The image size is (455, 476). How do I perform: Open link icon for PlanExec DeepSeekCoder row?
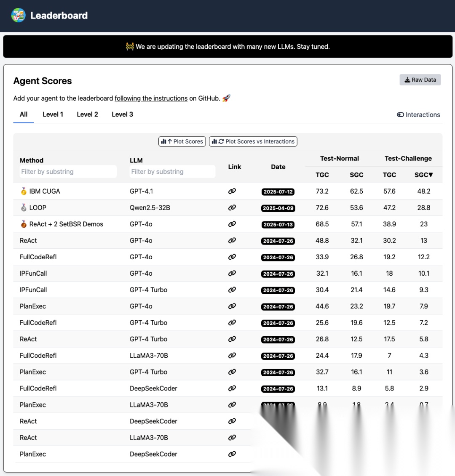click(232, 454)
